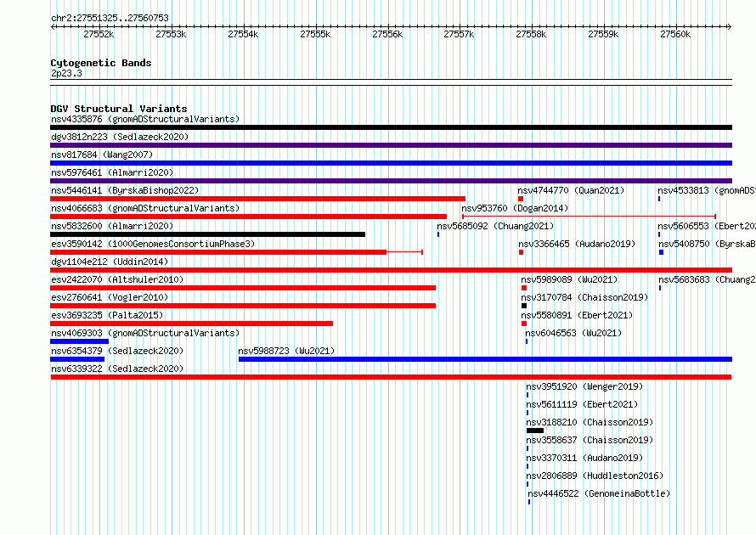
Task: Select the nsv5683683 (Chuang) label
Action: coord(707,279)
